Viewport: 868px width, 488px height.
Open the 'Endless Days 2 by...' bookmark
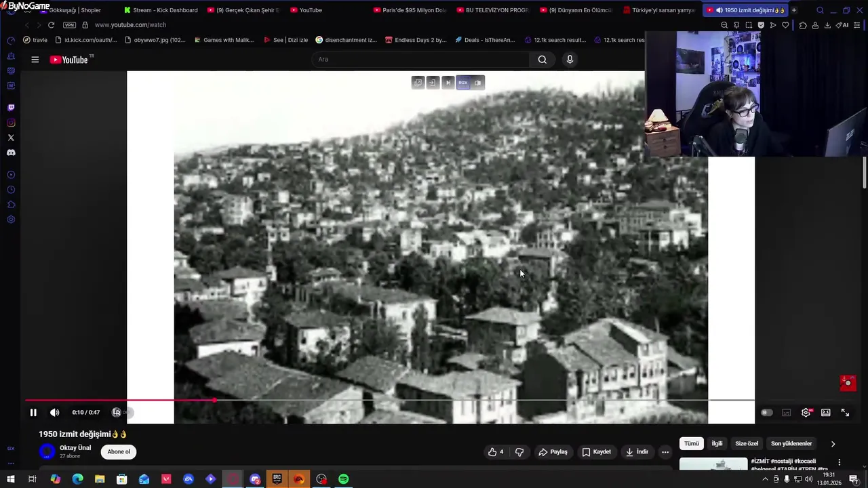[416, 40]
